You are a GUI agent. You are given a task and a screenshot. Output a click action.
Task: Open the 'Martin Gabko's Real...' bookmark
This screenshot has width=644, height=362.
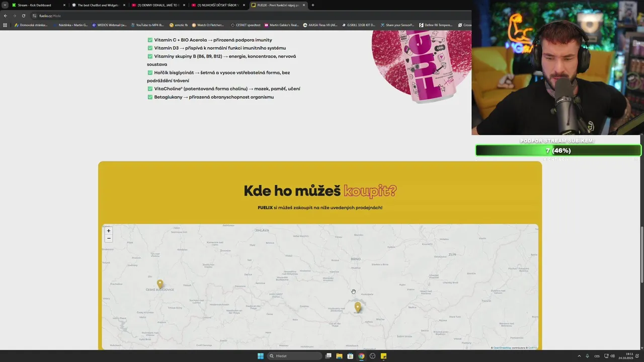(x=281, y=25)
